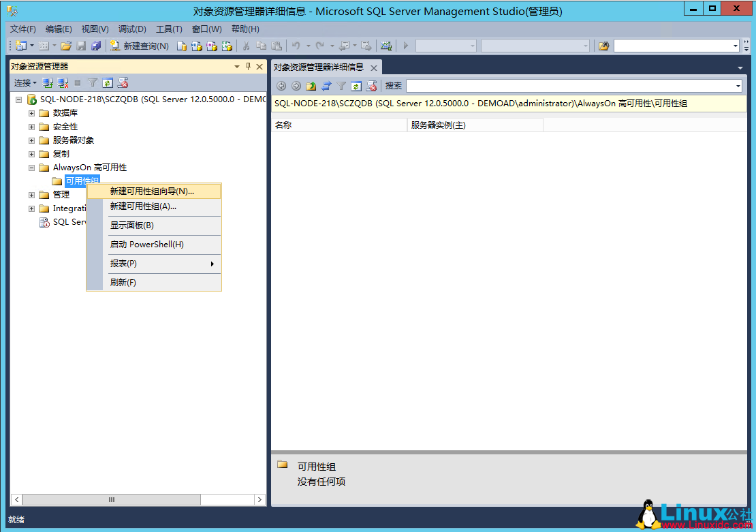Expand the 数据库 (Databases) node
756x532 pixels.
pos(31,112)
